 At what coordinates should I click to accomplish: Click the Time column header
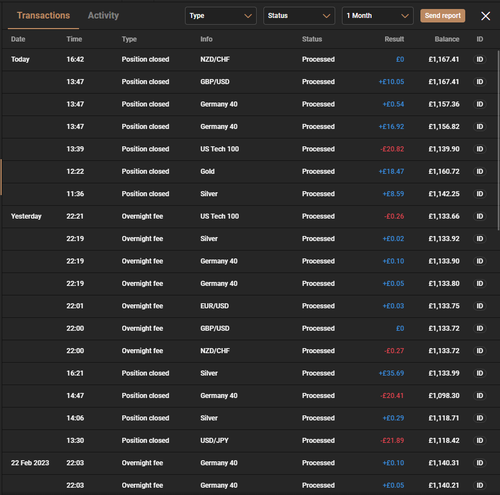coord(74,39)
